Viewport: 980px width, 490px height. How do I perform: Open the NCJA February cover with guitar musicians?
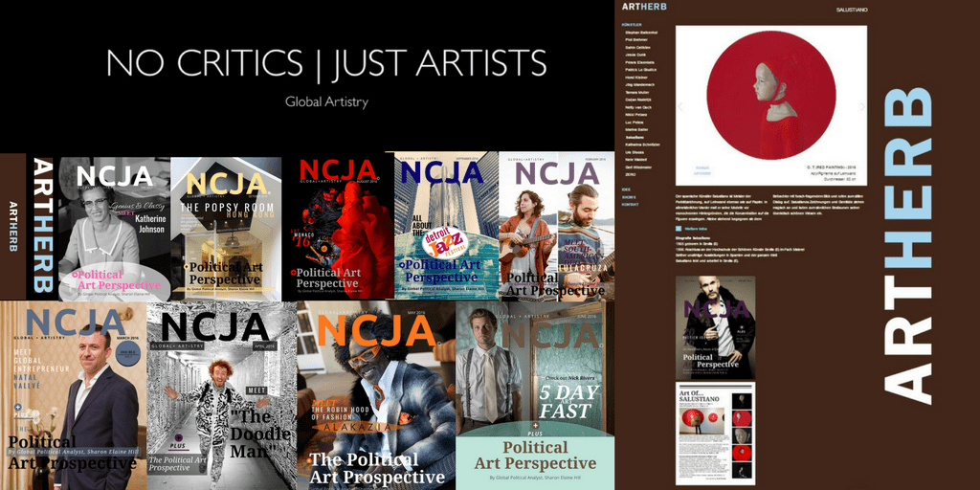coord(556,226)
